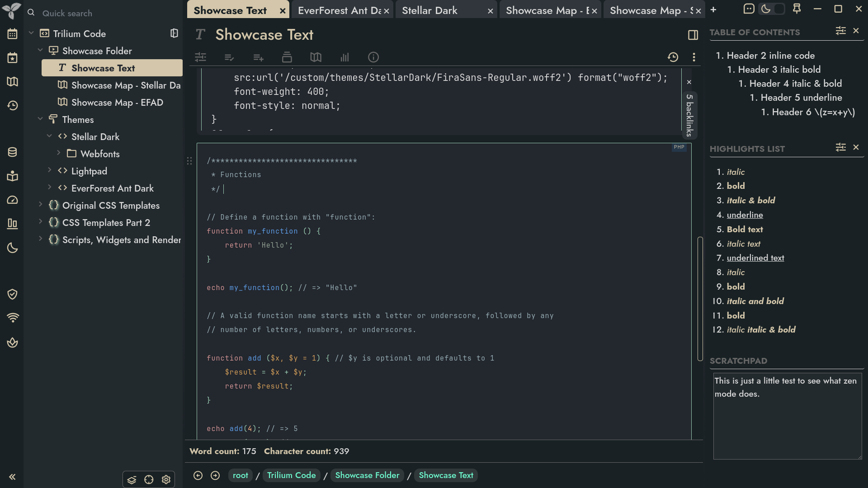The width and height of the screenshot is (868, 488).
Task: Open Table of Contents options icon
Action: tap(840, 31)
